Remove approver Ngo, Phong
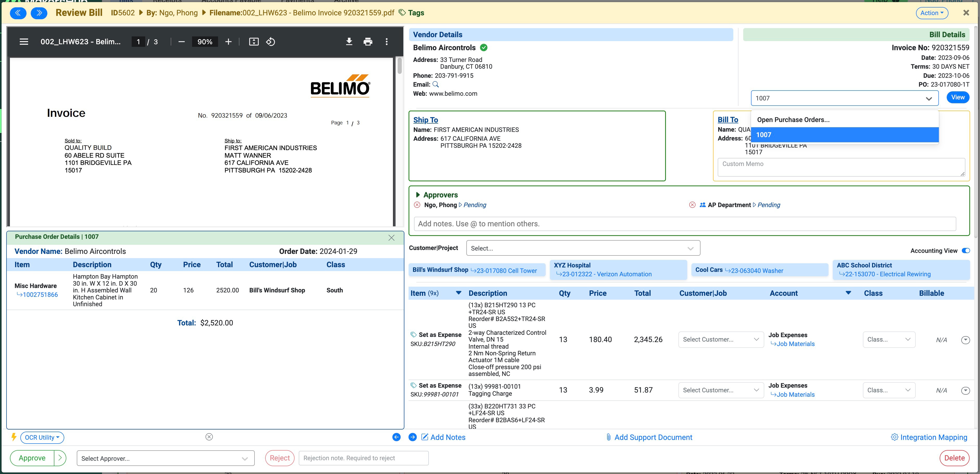This screenshot has width=980, height=474. [x=417, y=205]
